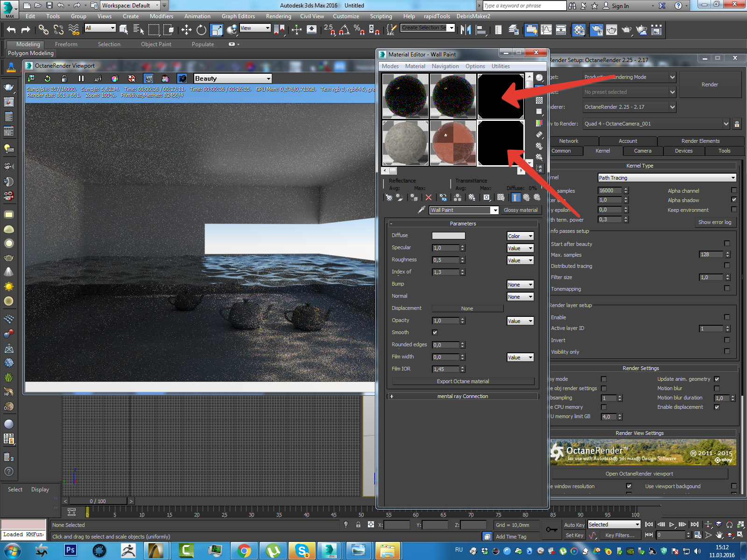Expand the mental ray Connection rollout
The height and width of the screenshot is (560, 747).
463,396
